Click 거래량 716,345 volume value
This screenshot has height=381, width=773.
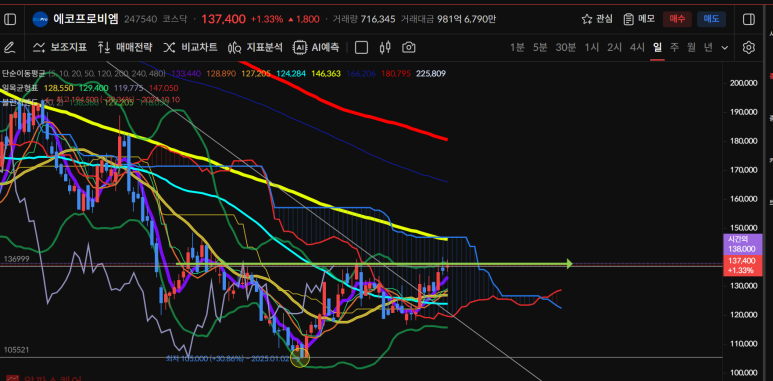point(378,19)
